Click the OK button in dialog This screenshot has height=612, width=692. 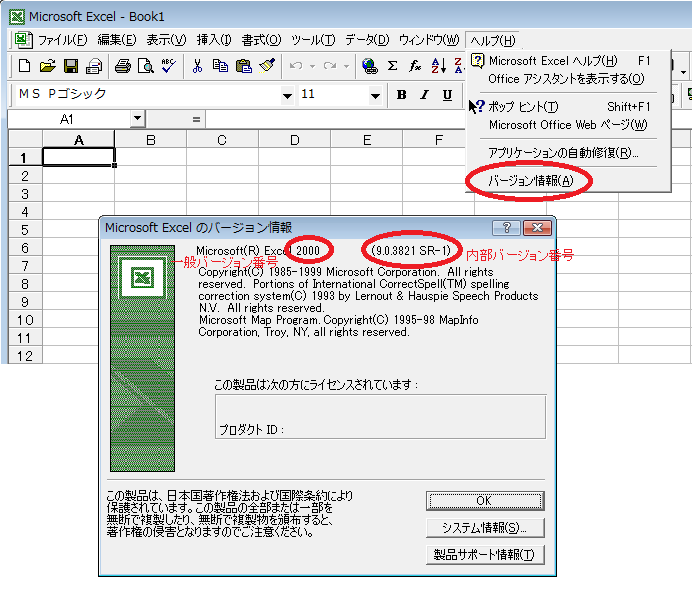(485, 501)
